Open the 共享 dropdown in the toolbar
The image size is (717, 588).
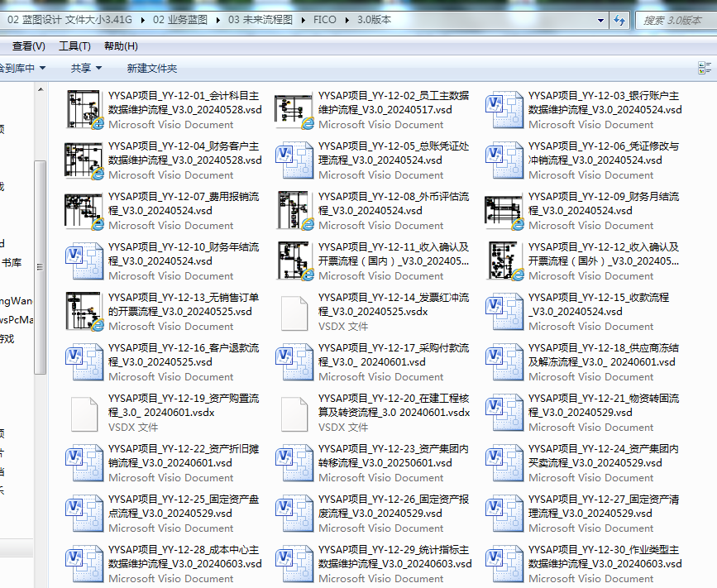(86, 68)
